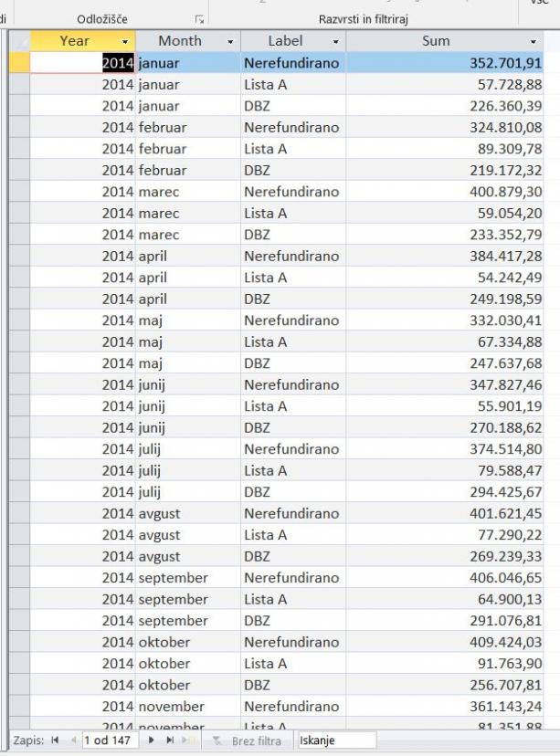Open Month column filter dropdown

[230, 42]
